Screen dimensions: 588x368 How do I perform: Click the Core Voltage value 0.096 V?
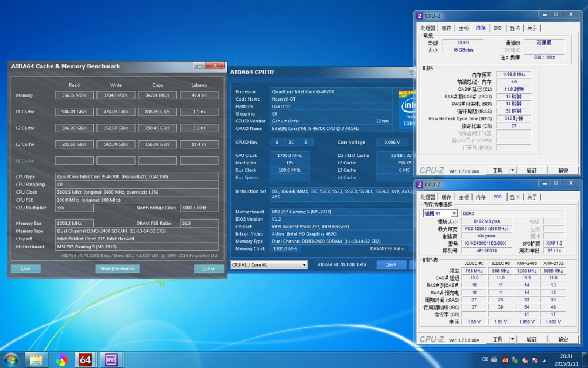pyautogui.click(x=392, y=143)
